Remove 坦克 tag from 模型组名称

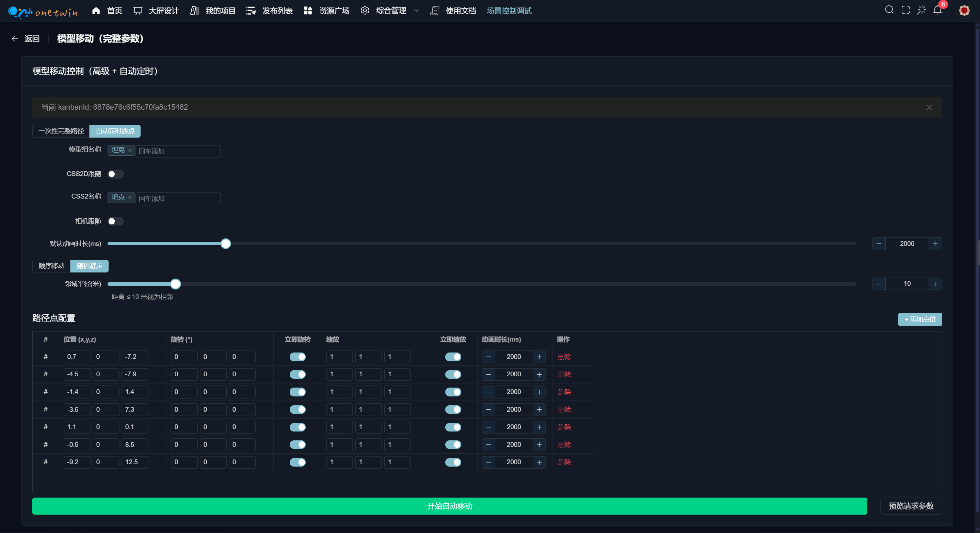click(130, 151)
